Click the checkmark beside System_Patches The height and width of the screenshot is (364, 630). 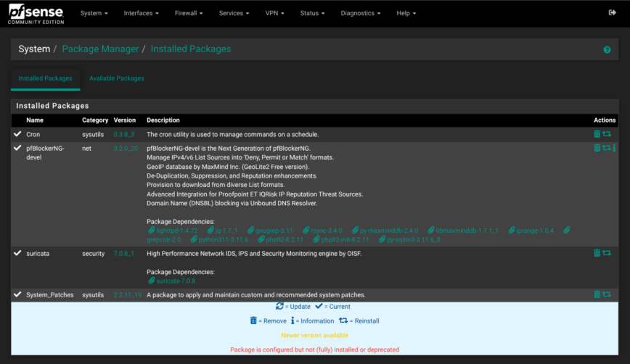tap(17, 294)
